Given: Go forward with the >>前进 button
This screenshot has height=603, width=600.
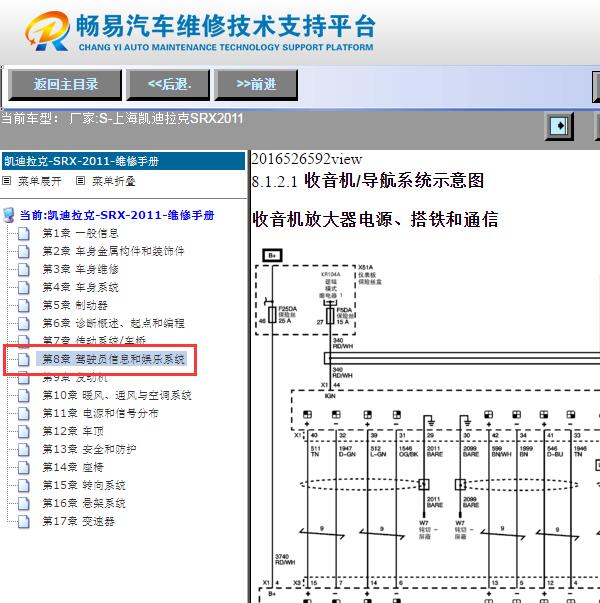Looking at the screenshot, I should tap(256, 85).
